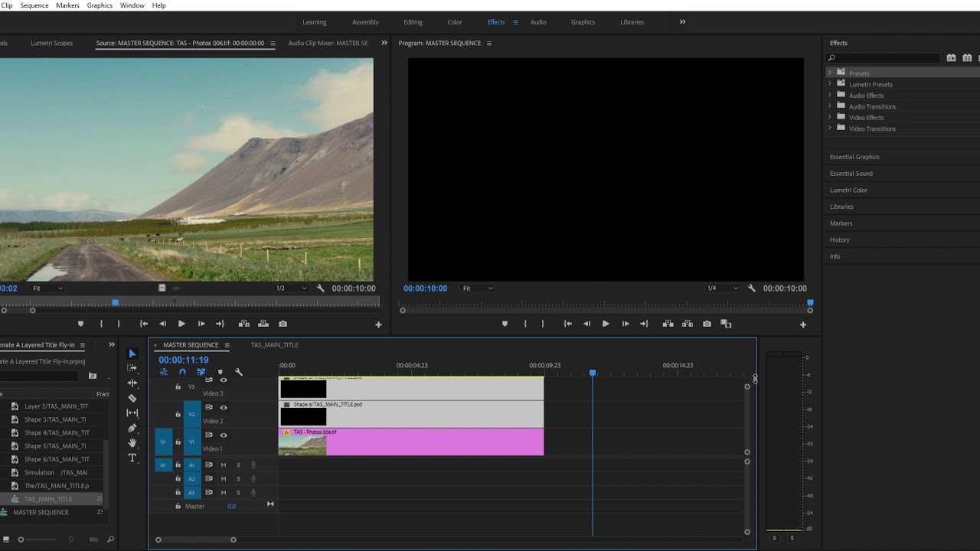Click Export Frame camera in Program monitor
The height and width of the screenshot is (551, 980).
(x=707, y=324)
